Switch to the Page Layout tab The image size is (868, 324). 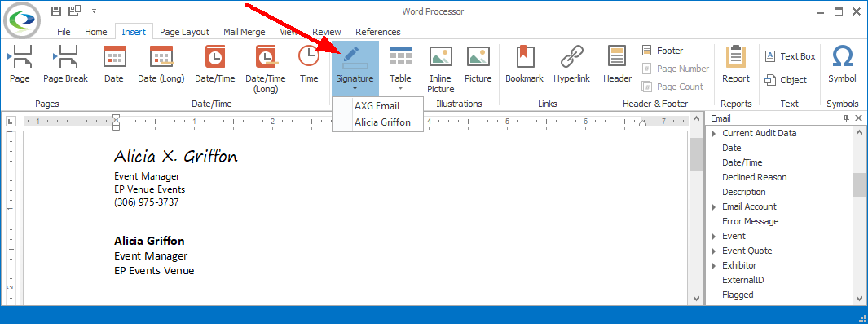[184, 32]
